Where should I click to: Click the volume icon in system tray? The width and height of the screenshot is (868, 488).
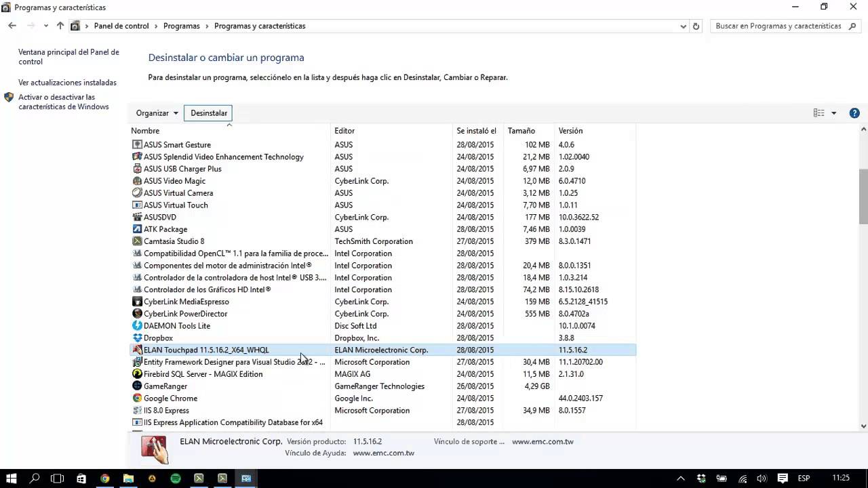pos(762,478)
